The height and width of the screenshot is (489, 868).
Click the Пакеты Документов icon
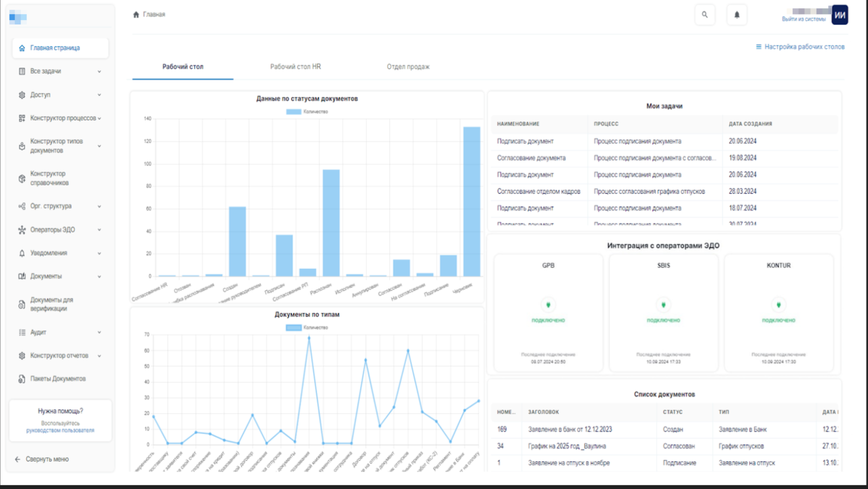[22, 379]
